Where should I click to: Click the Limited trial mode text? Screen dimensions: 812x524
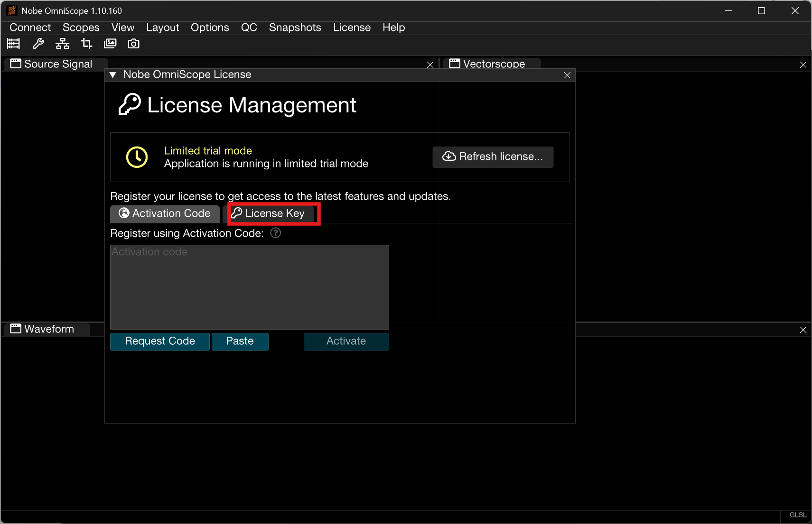coord(208,151)
